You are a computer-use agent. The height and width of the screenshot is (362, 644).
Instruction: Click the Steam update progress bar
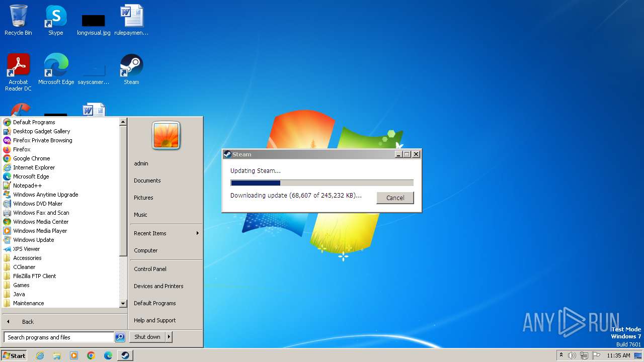322,183
